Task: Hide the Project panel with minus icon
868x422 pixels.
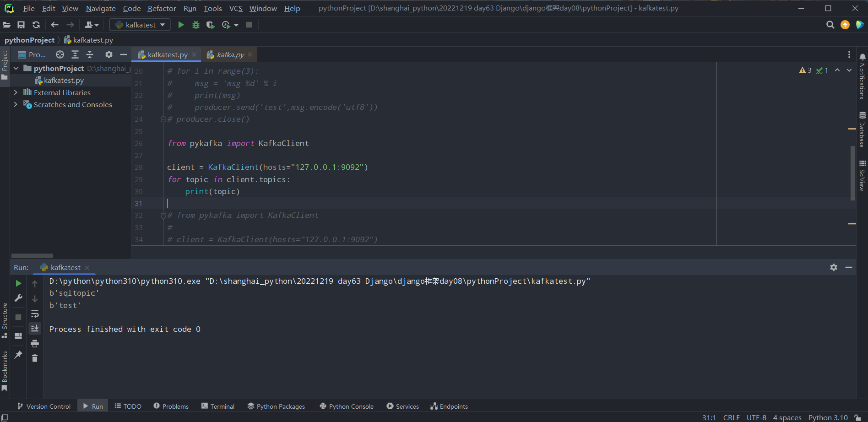Action: tap(123, 54)
